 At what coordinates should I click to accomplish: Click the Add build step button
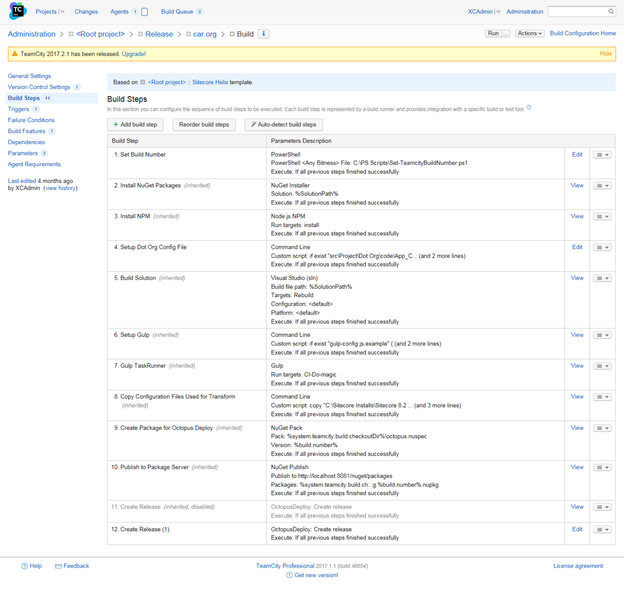(x=135, y=125)
